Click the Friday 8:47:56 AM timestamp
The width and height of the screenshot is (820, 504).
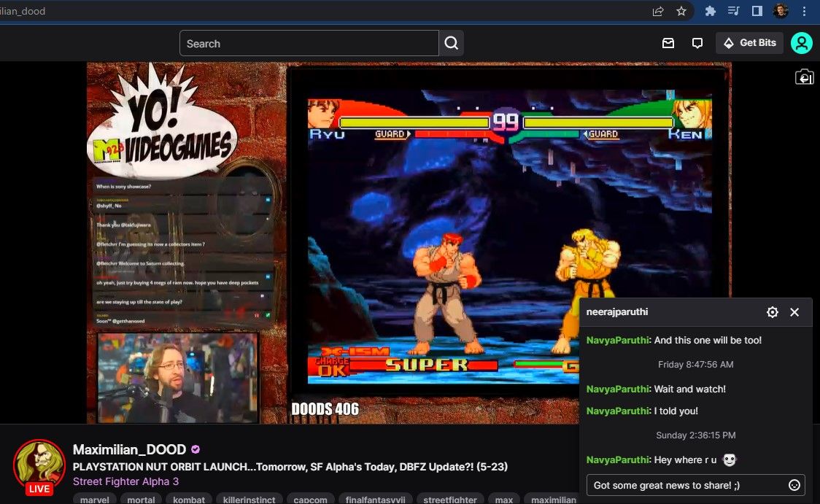[x=695, y=365]
